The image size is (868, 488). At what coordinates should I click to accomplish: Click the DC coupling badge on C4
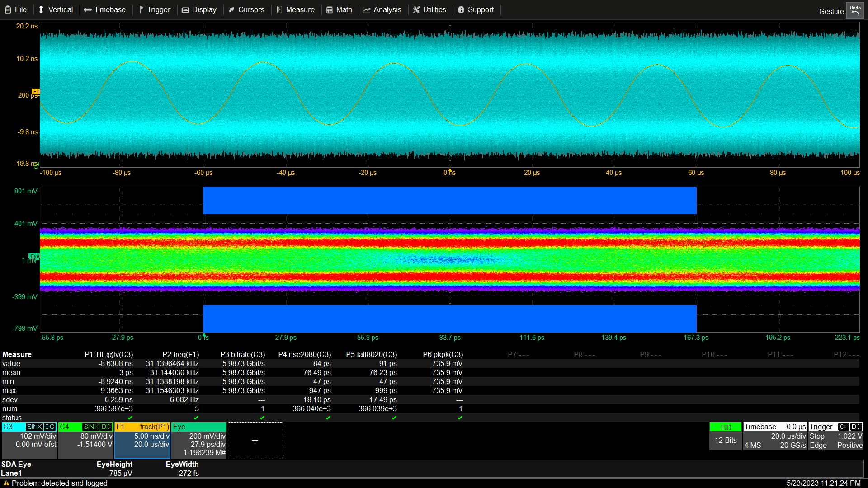106,427
